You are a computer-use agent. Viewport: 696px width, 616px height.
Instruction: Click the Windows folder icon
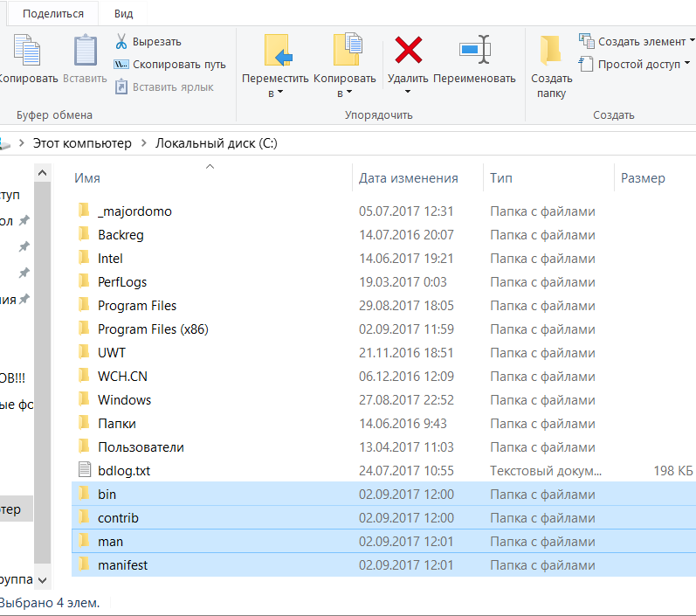(x=84, y=399)
